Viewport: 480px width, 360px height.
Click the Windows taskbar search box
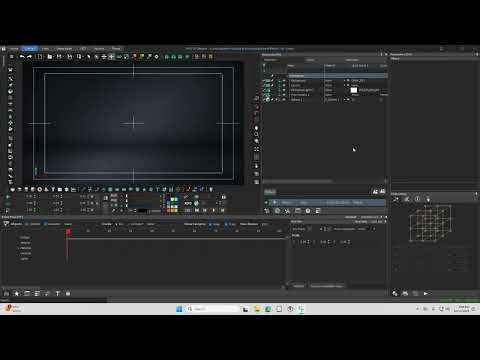click(213, 309)
